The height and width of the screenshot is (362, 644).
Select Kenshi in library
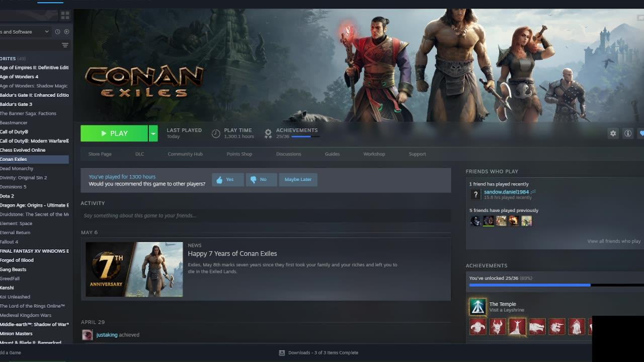tap(7, 288)
